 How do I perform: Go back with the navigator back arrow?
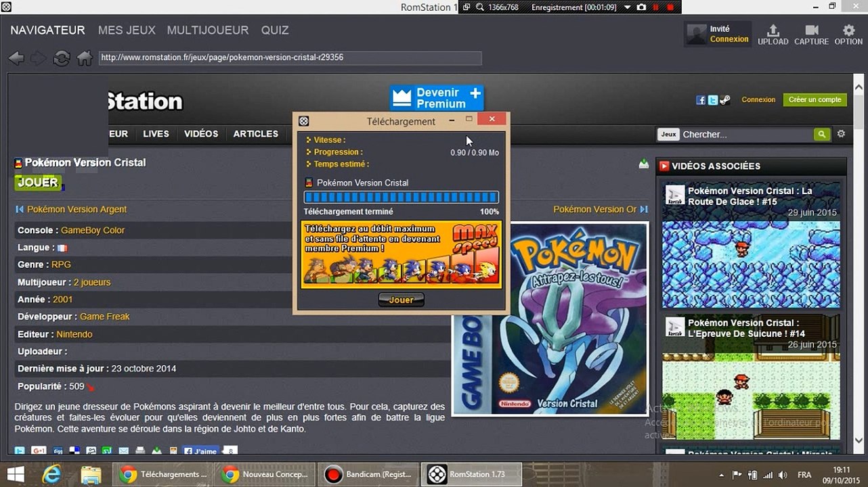click(16, 58)
